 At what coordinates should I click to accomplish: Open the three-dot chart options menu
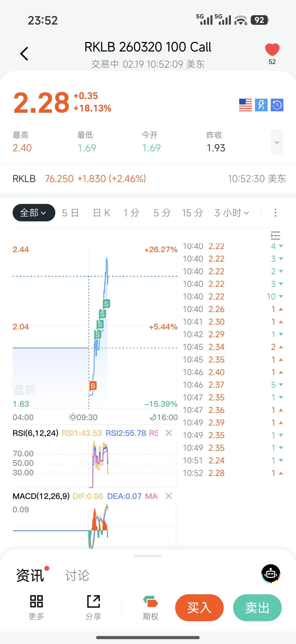click(275, 213)
